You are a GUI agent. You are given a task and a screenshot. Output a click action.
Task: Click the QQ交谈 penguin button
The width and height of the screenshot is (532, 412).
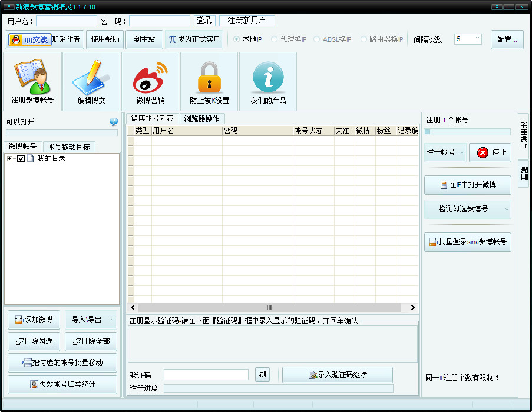click(x=30, y=39)
